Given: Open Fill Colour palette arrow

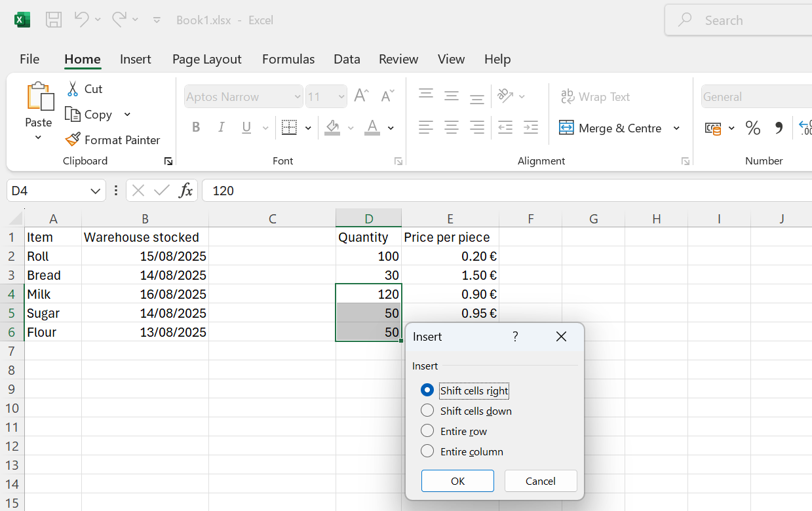Looking at the screenshot, I should coord(351,128).
